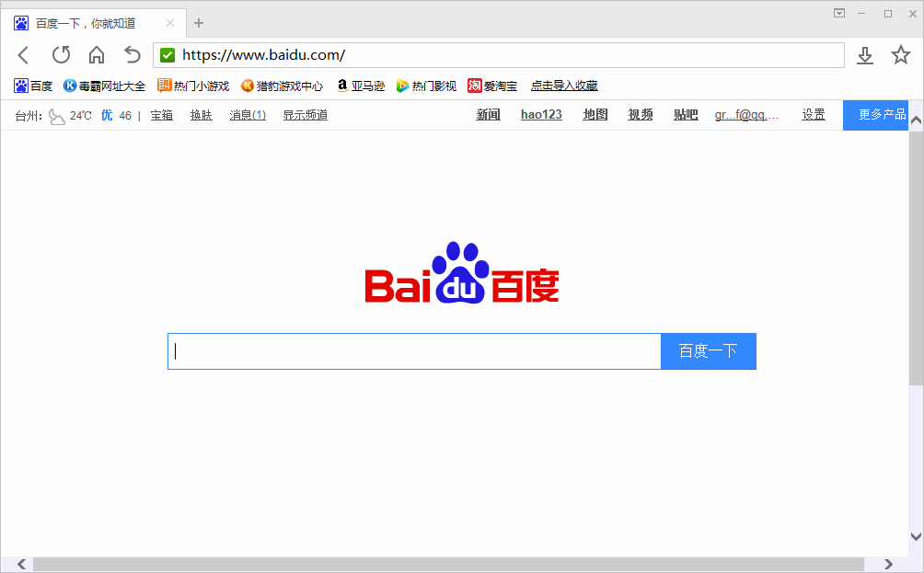Image resolution: width=924 pixels, height=573 pixels.
Task: Click the 更多产品 button
Action: pyautogui.click(x=875, y=115)
